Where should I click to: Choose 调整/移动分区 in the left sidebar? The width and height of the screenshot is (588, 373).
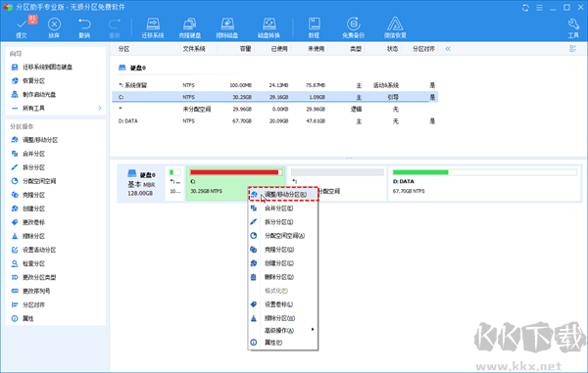pyautogui.click(x=34, y=140)
